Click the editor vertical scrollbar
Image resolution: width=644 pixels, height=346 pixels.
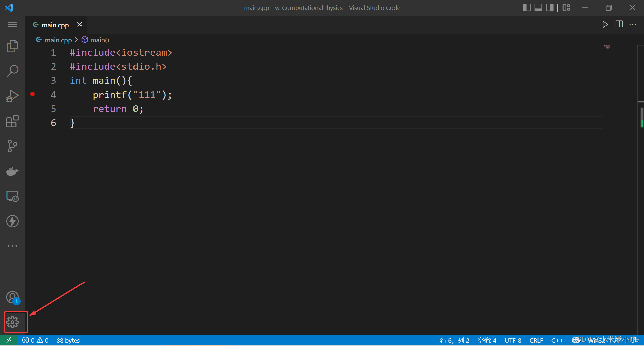[642, 117]
